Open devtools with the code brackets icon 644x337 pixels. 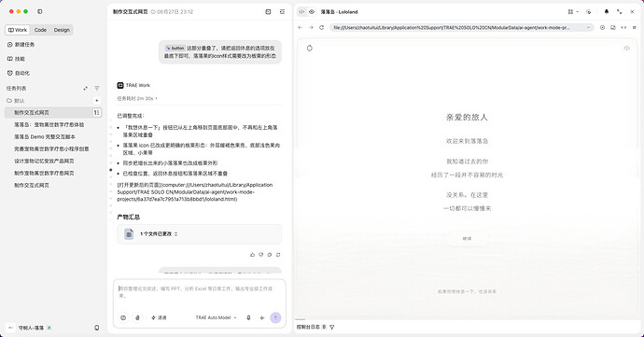tap(623, 27)
